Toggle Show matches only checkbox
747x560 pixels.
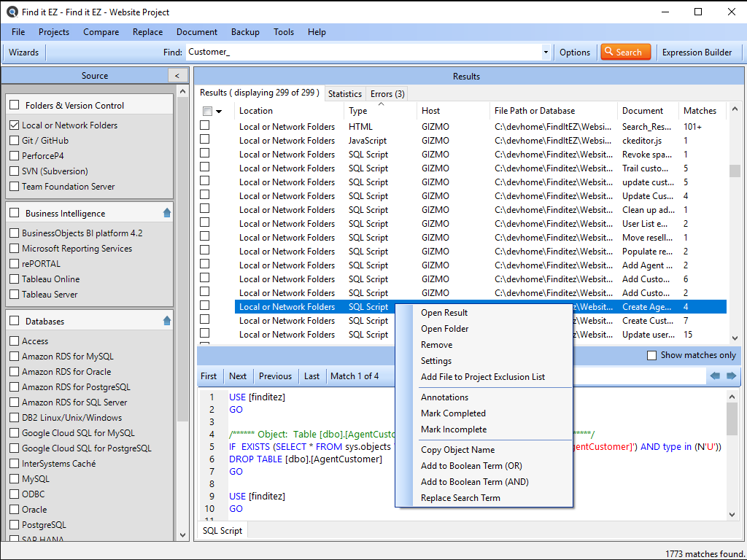coord(652,355)
